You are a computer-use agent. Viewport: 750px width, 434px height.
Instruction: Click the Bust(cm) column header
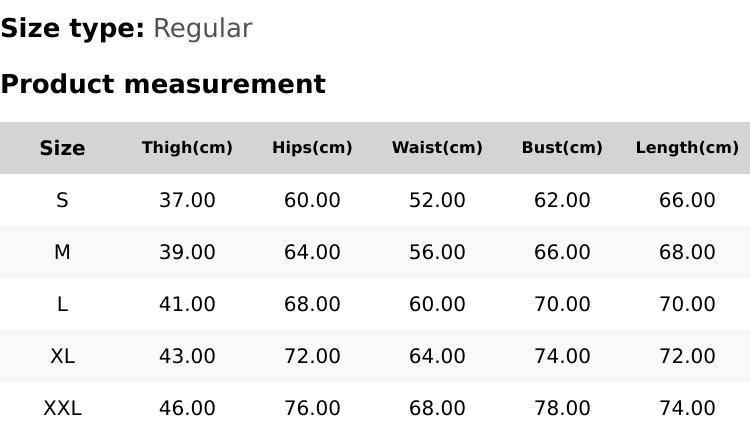[x=562, y=148]
